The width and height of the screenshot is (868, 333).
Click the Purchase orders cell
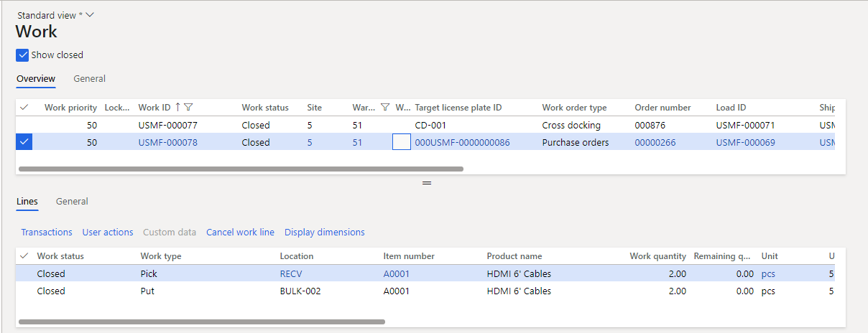pyautogui.click(x=575, y=142)
